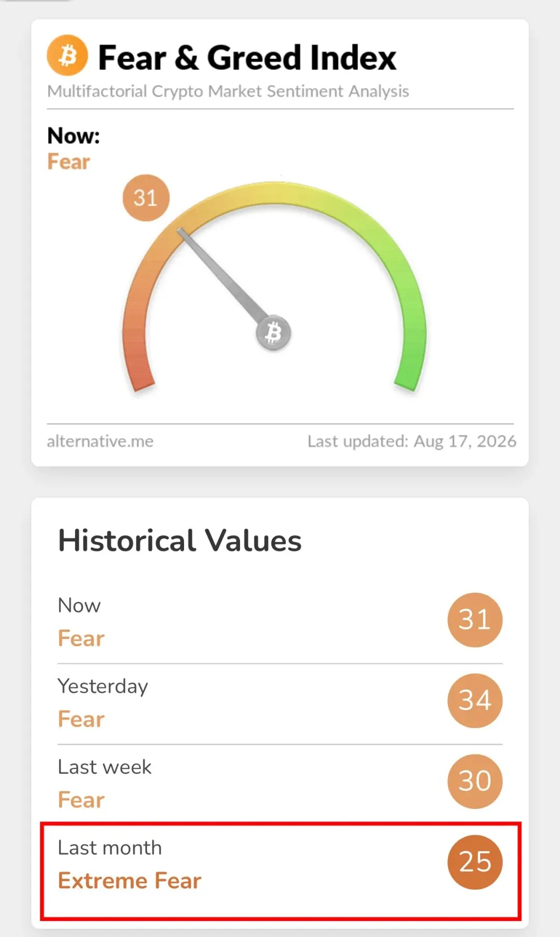Image resolution: width=560 pixels, height=937 pixels.
Task: Click the Last month value 25 circle
Action: pyautogui.click(x=475, y=862)
